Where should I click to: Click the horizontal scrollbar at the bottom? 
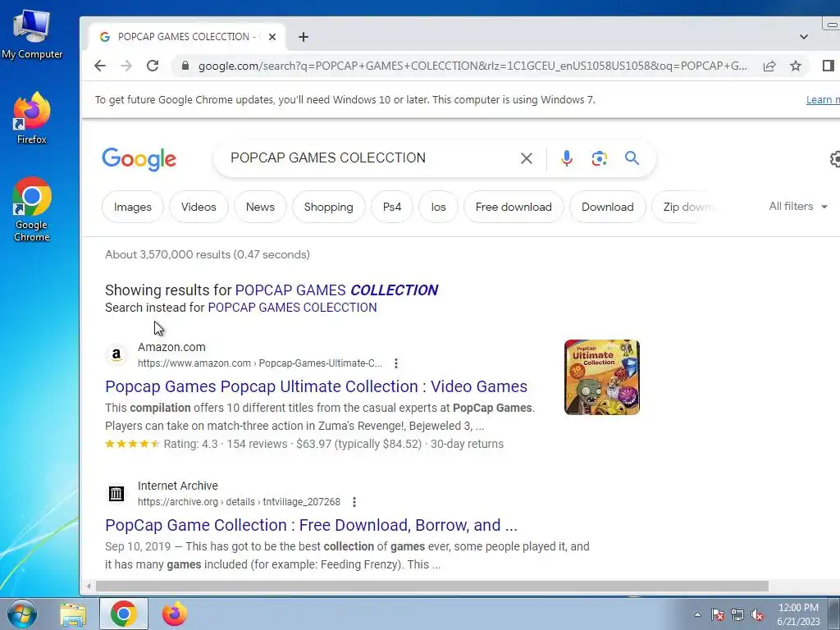(x=431, y=586)
